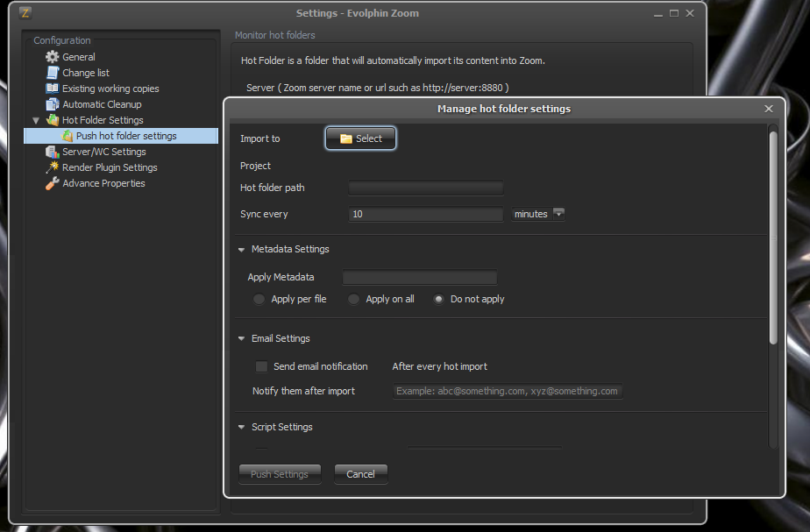Close the Settings - Evolphin Zoom window
Image resolution: width=810 pixels, height=532 pixels.
[690, 13]
